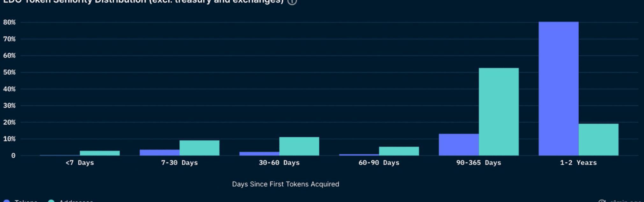Click the blue Tokens bar for 90-365 Days
The width and height of the screenshot is (644, 202).
point(459,145)
